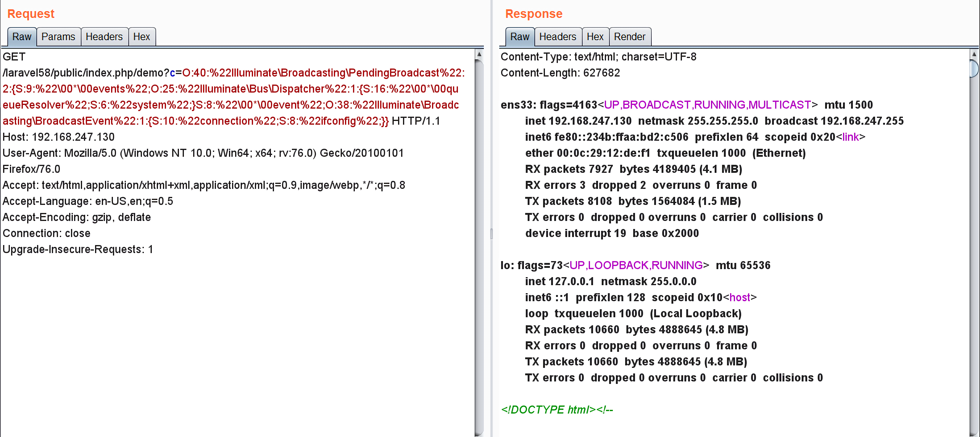Click the Response panel title

tap(534, 14)
